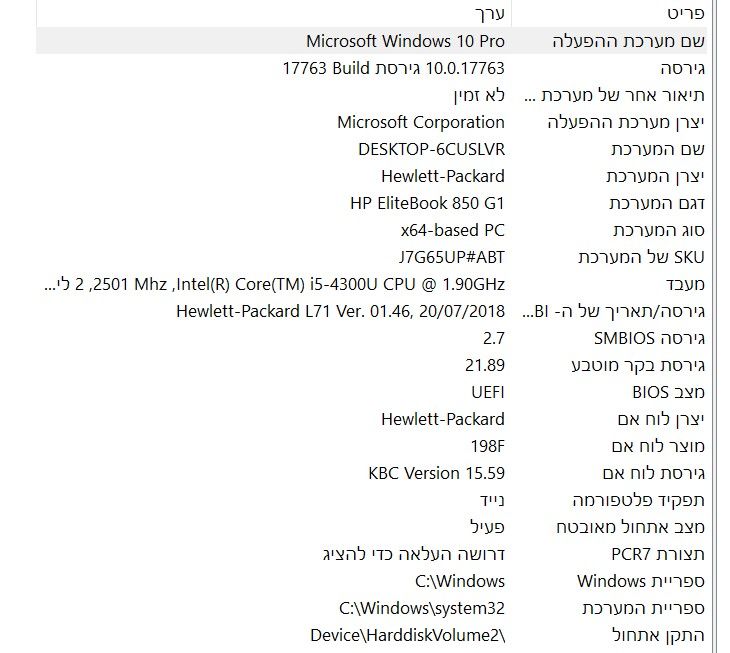Image resolution: width=730 pixels, height=653 pixels.
Task: Click the SKU value J7G65UP#ABT
Action: click(x=441, y=257)
